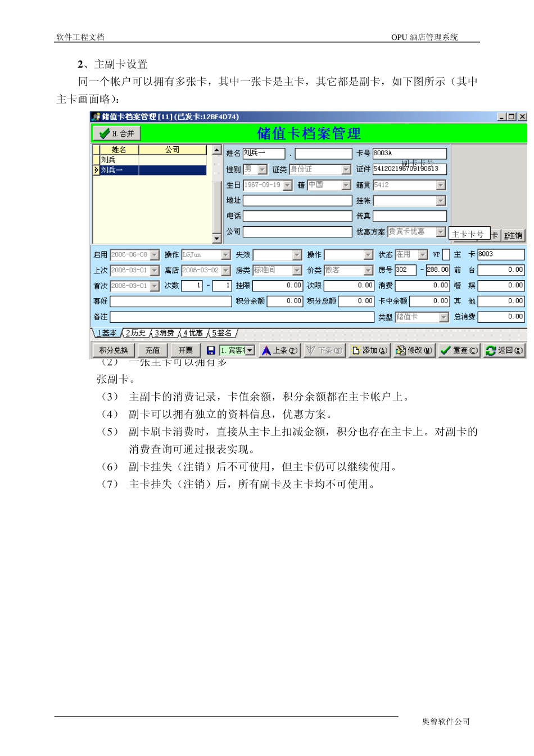Click the name list scroll up arrow
The width and height of the screenshot is (534, 756).
coord(217,150)
